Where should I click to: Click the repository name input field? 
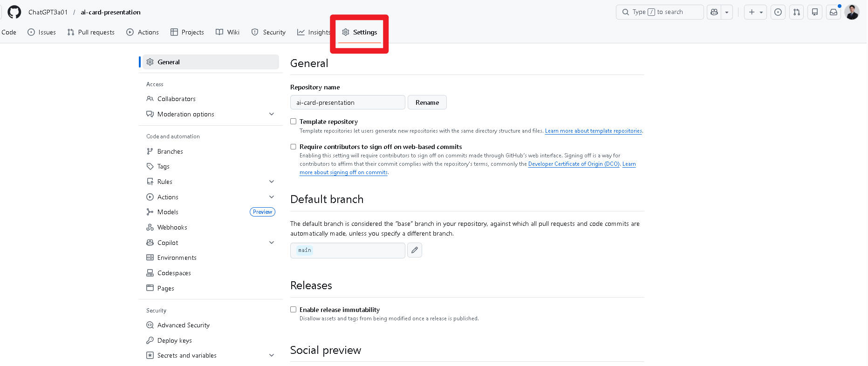pyautogui.click(x=347, y=102)
